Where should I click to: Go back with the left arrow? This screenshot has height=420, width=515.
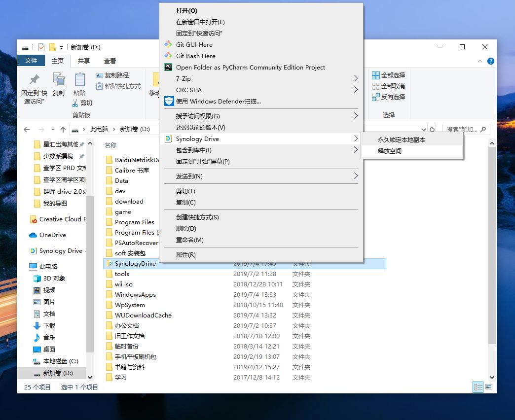[x=27, y=130]
